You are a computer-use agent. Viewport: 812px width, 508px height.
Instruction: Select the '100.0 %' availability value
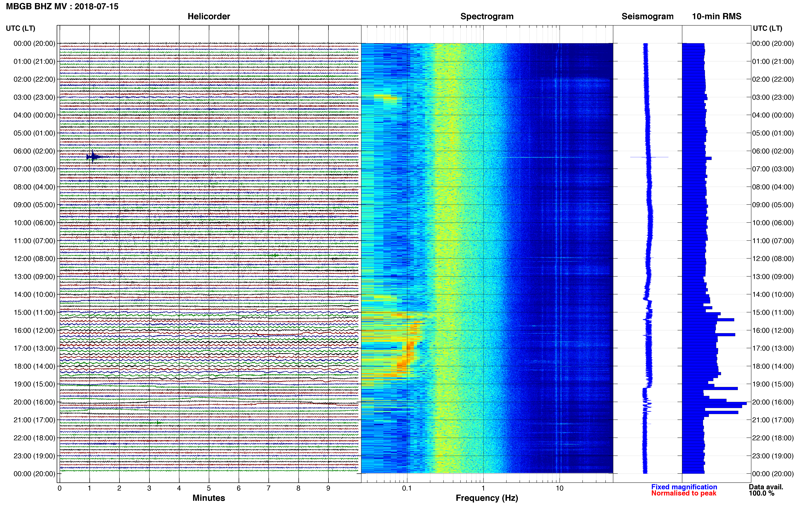pyautogui.click(x=761, y=493)
